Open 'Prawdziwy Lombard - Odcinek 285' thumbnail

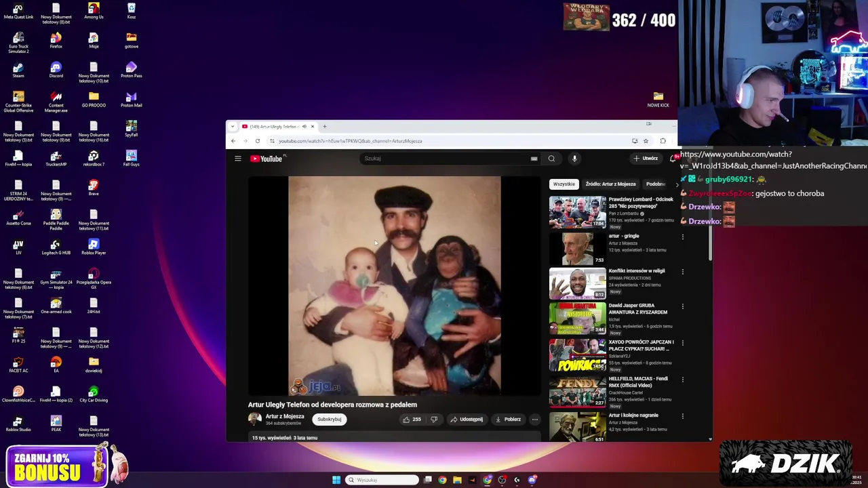(578, 212)
